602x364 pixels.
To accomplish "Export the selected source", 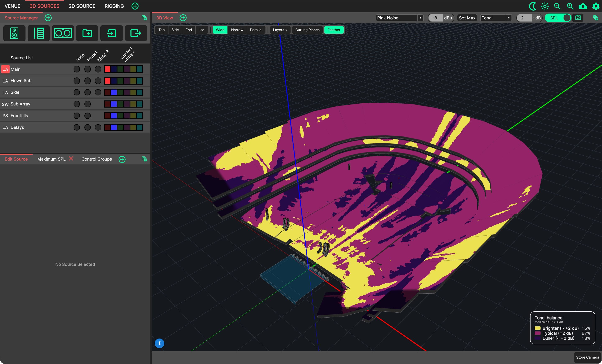I will click(136, 33).
